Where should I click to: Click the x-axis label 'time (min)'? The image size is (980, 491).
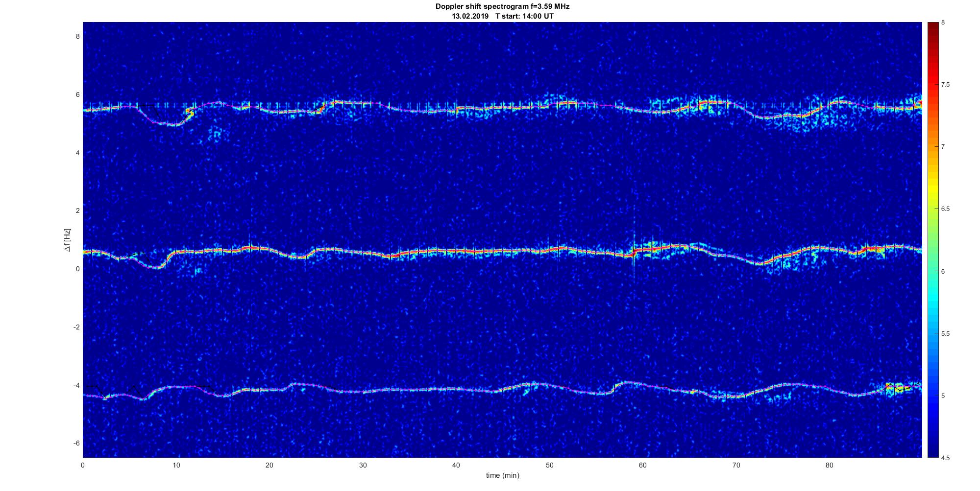(502, 475)
